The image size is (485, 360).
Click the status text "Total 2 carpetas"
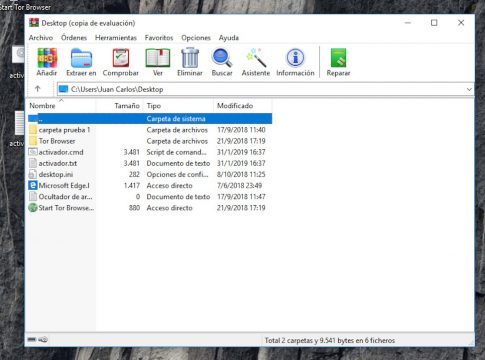click(x=289, y=340)
